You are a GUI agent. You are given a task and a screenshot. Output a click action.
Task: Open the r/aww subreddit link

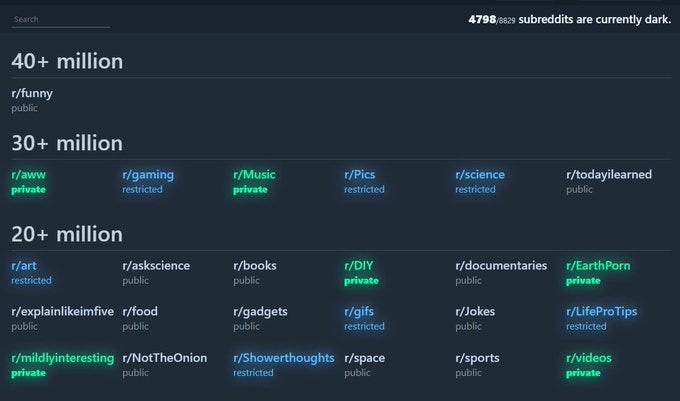(x=29, y=175)
